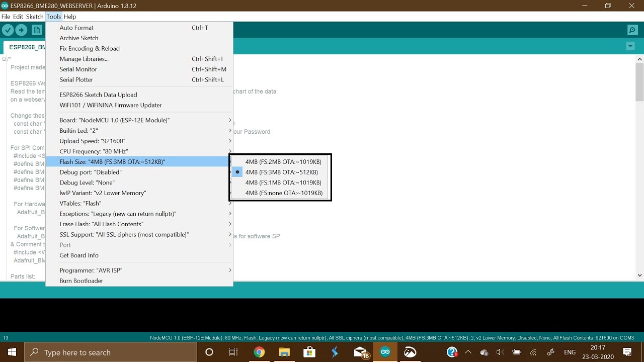Close the open Tools menu
The width and height of the screenshot is (644, 362).
pos(54,17)
